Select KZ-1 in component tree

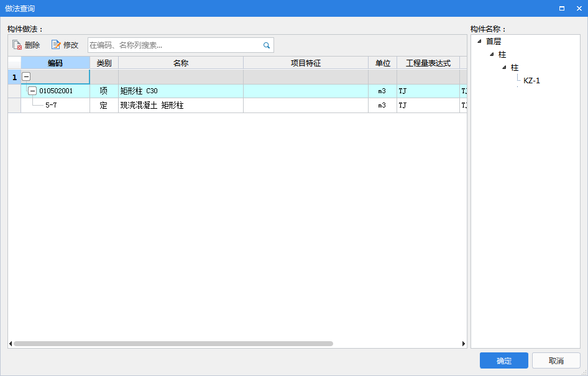pos(531,81)
